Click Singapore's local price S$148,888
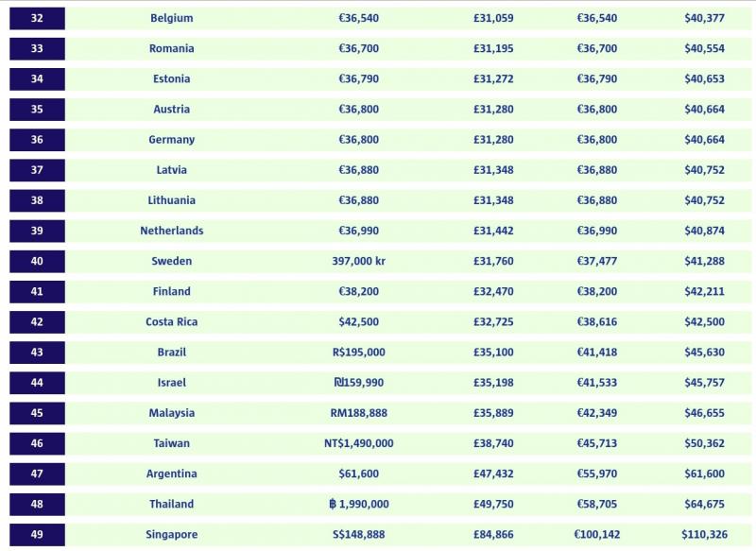 [x=359, y=535]
